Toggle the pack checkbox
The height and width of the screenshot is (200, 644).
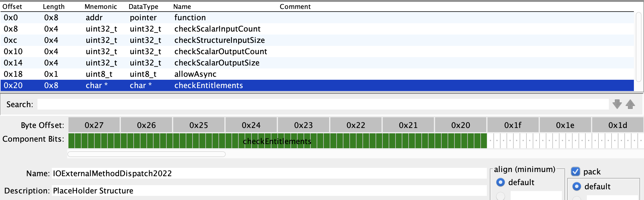point(576,172)
